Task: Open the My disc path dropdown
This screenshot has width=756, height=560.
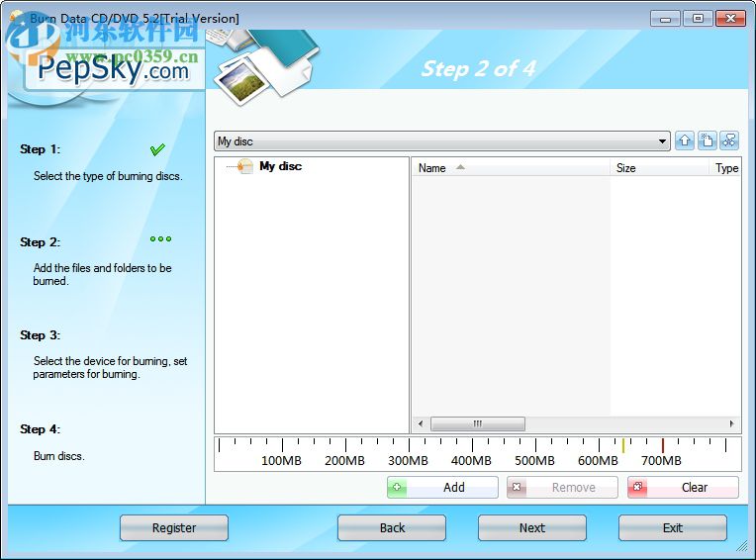Action: (x=662, y=141)
